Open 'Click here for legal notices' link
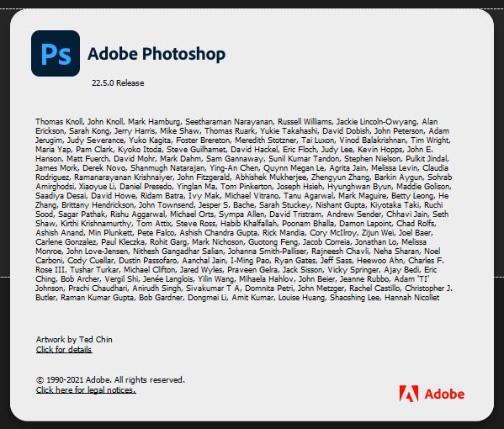 pos(86,390)
